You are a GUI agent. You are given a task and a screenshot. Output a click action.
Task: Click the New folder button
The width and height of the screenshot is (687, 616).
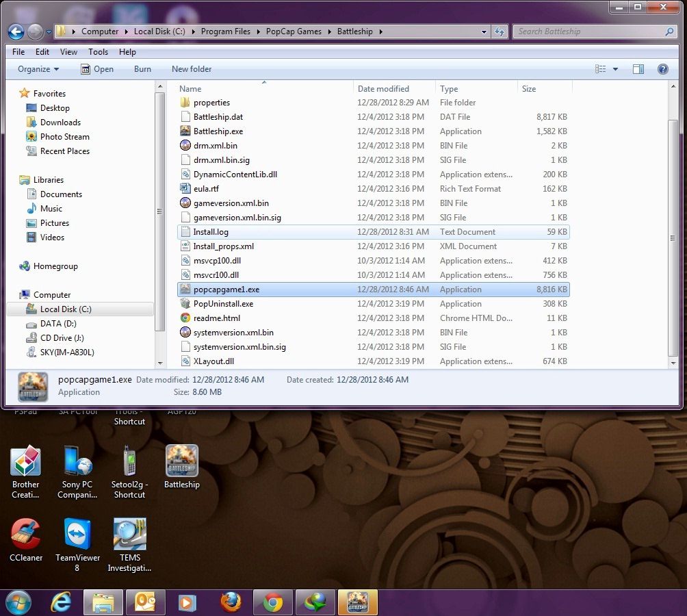click(x=192, y=68)
